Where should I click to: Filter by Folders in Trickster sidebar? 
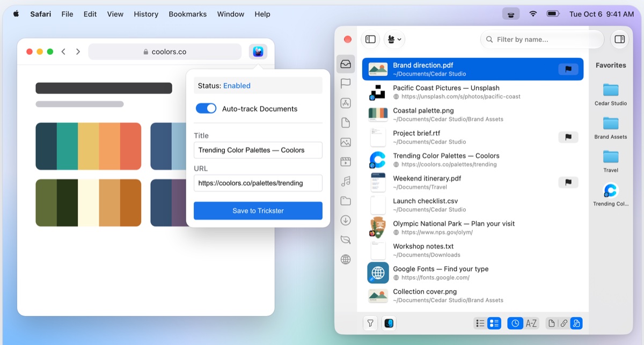346,201
